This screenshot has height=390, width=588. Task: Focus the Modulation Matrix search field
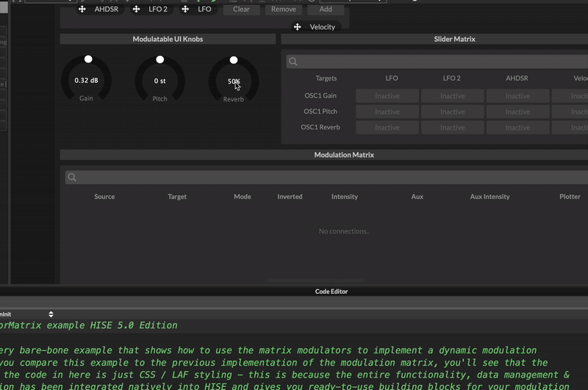coord(326,177)
